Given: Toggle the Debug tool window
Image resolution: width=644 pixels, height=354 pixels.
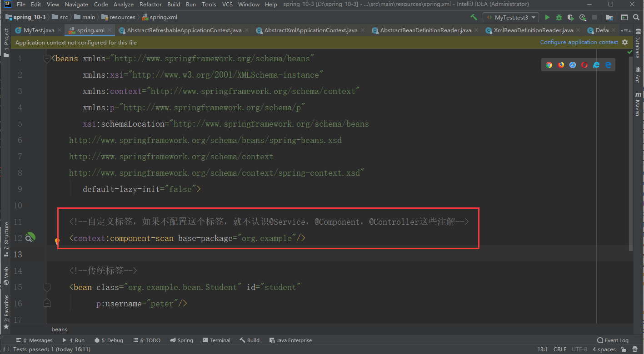Looking at the screenshot, I should [109, 340].
